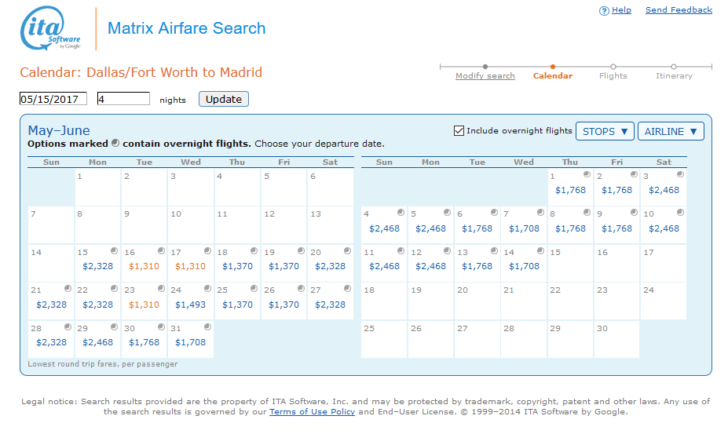Click overnight flight icon on May 16
Screen dimensions: 728x445
[161, 251]
